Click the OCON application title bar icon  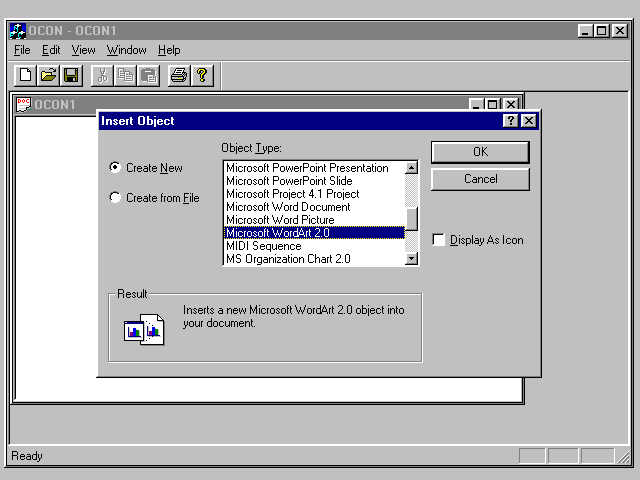click(17, 30)
